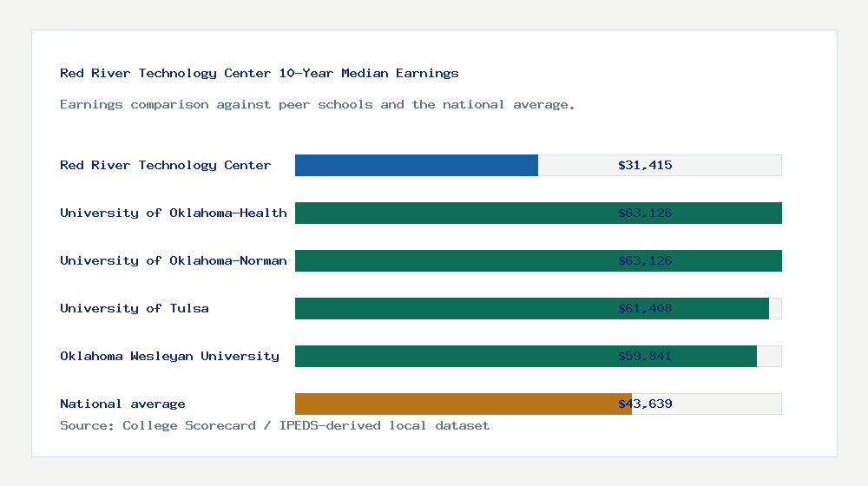Select the 'University of Oklahoma-Norman' label
868x486 pixels.
point(174,260)
